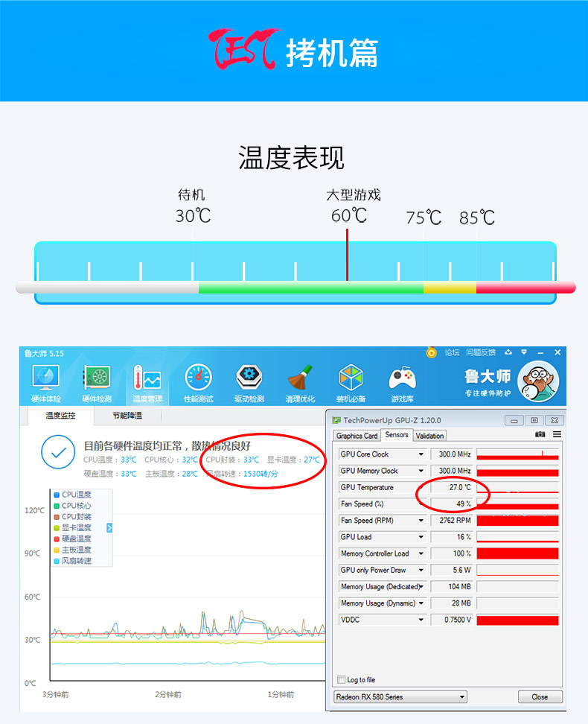Viewport: 588px width, 724px height.
Task: Open the 硬件检测 hardware detection icon
Action: coord(97,384)
